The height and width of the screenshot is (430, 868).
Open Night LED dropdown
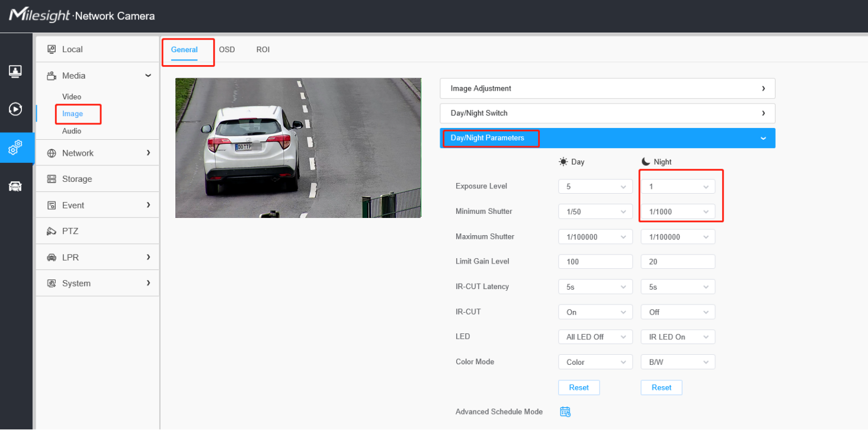(678, 337)
